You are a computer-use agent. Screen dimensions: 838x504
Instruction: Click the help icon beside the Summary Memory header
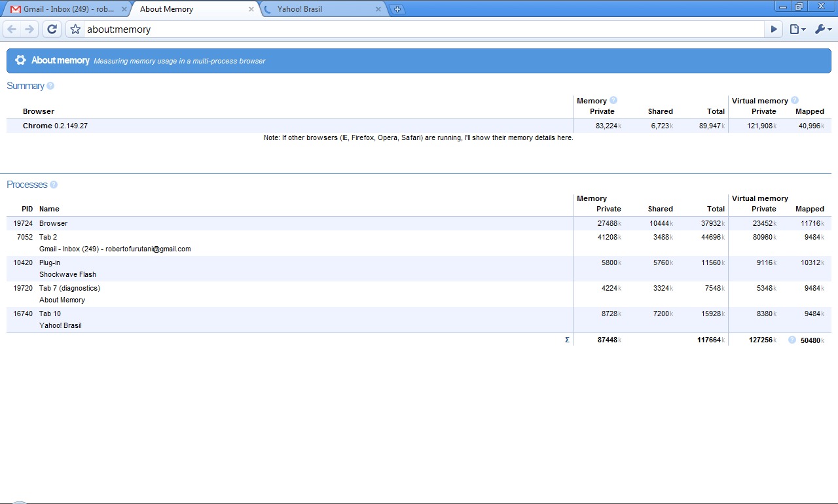click(613, 100)
